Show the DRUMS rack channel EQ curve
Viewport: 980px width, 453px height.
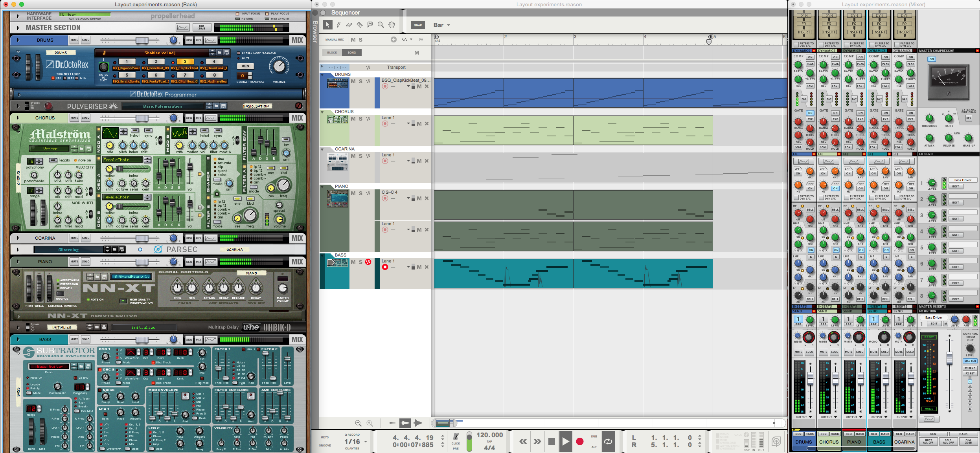tap(210, 40)
